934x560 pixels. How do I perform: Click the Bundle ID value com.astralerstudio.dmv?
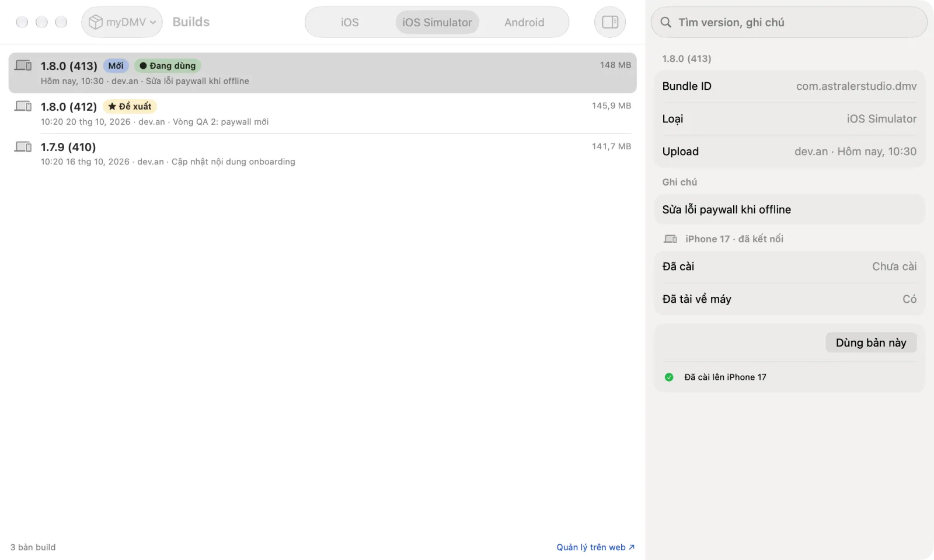pos(856,86)
